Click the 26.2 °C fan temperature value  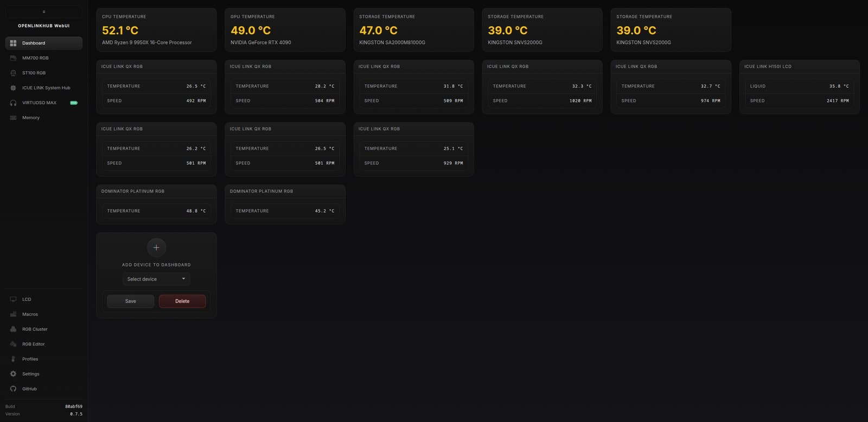[196, 149]
